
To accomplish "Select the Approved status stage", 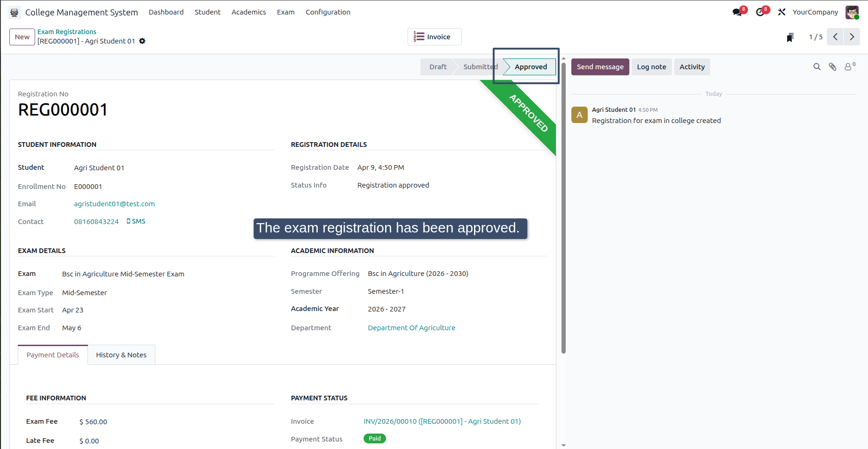I will [x=531, y=67].
